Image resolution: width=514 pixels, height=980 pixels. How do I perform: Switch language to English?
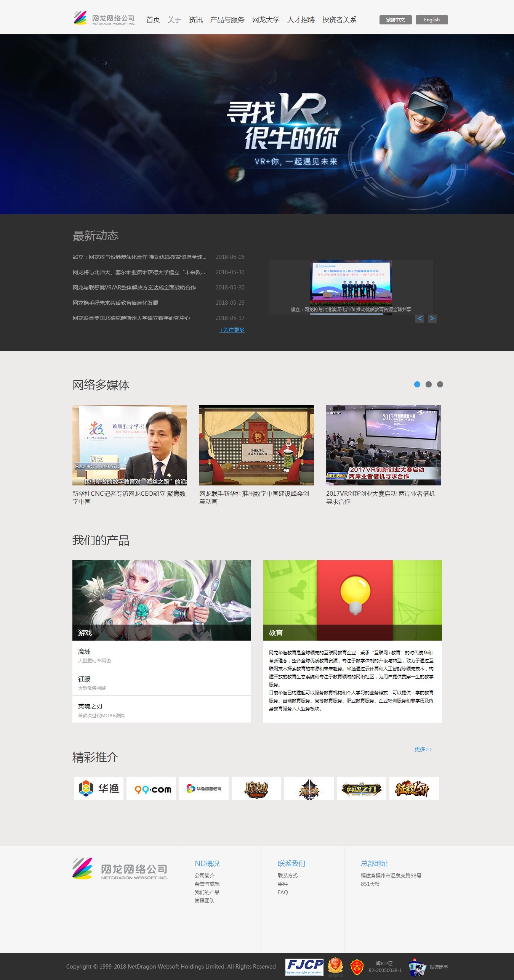click(x=432, y=20)
